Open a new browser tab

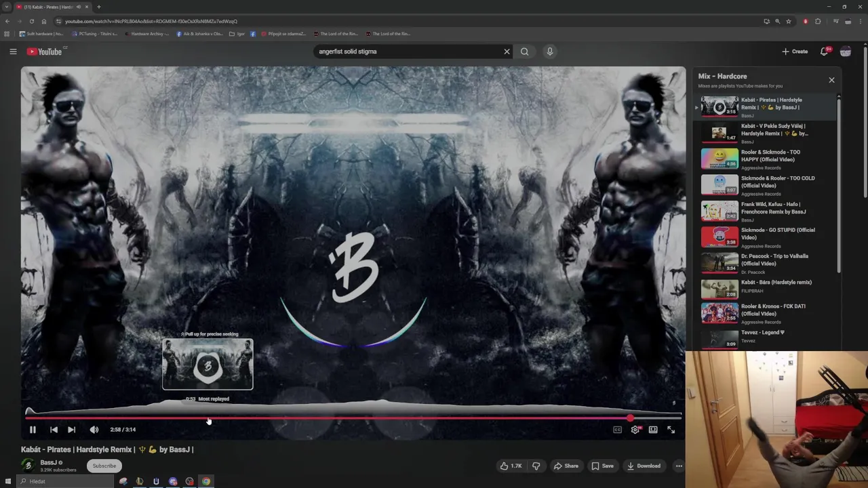[99, 7]
